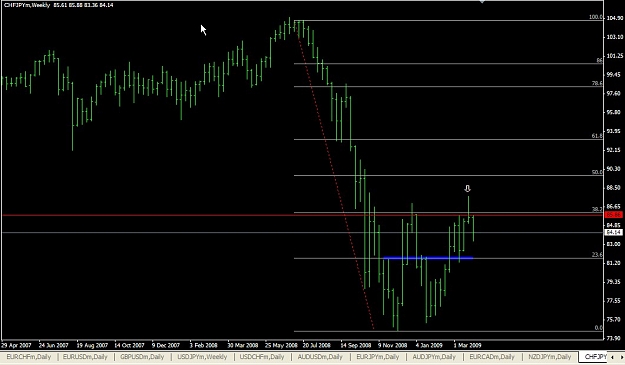The height and width of the screenshot is (365, 625).
Task: Click the 14 Oct 2007 date label
Action: click(130, 345)
